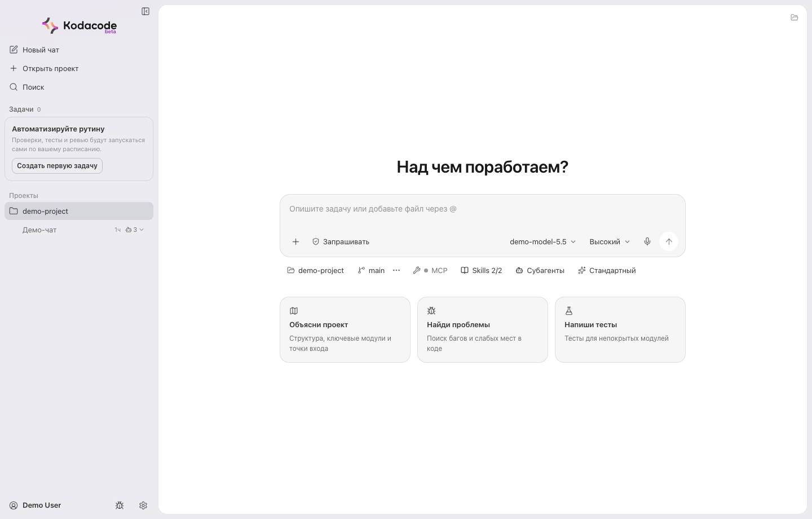Select the demo-project folder in Проекты

tap(79, 211)
